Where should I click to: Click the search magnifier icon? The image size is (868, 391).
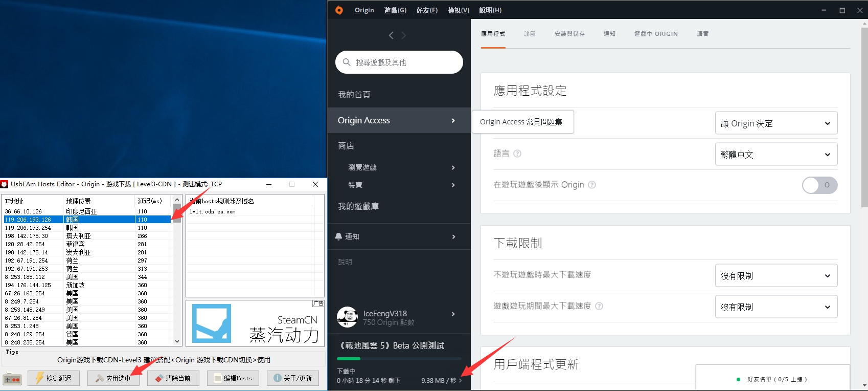click(x=347, y=62)
